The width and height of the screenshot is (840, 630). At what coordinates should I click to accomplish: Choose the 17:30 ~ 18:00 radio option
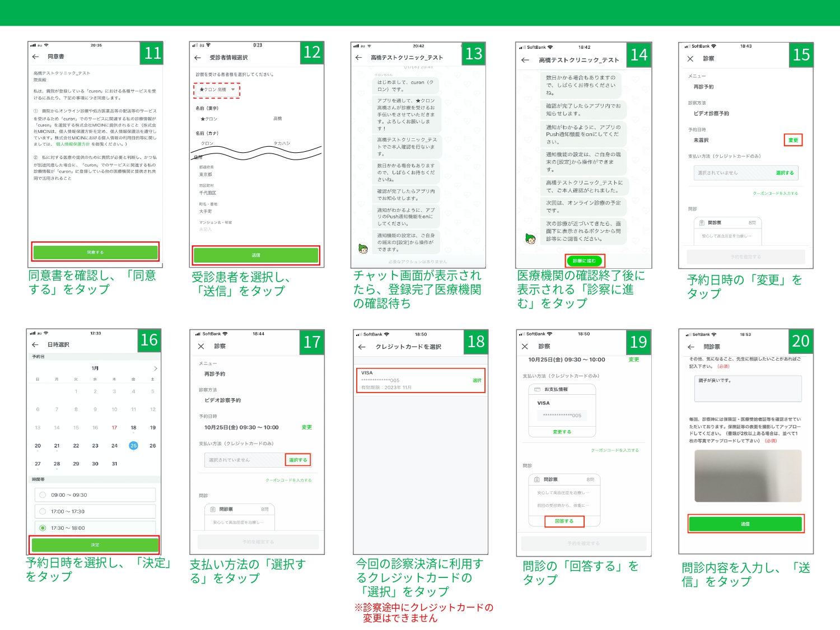(43, 528)
